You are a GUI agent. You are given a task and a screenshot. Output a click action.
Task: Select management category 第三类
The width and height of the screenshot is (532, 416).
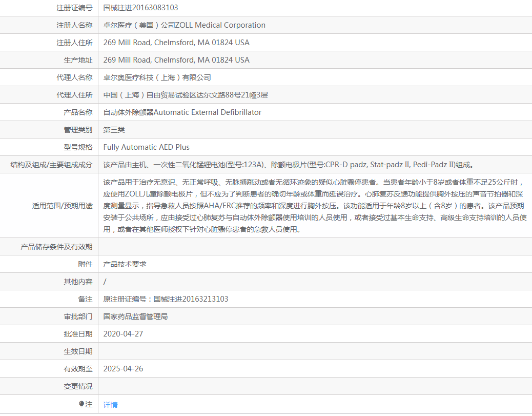(x=114, y=130)
